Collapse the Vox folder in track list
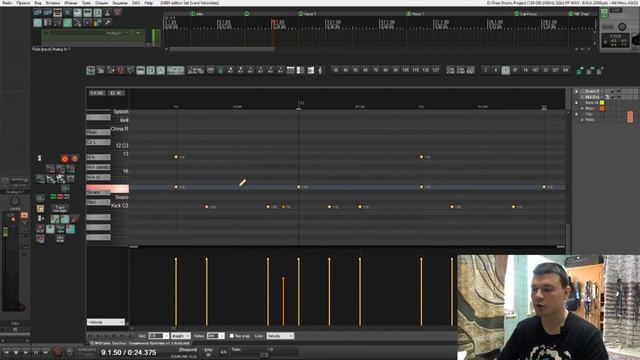Screen dimensions: 640x360 click(577, 114)
